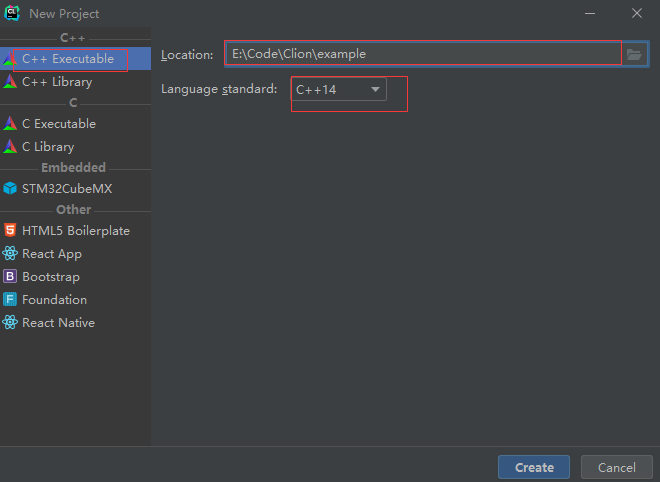Screen dimensions: 660x482
Task: Click the C++ Library CMake icon
Action: pos(10,81)
